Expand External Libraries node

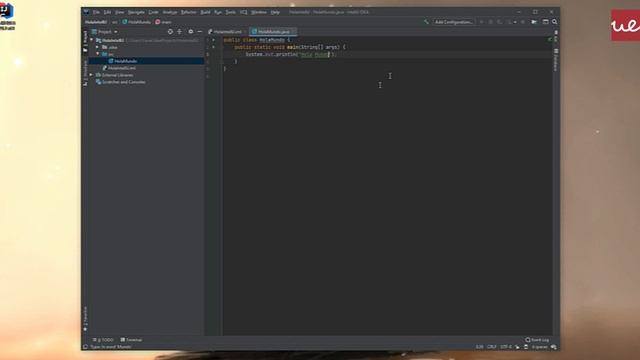click(91, 75)
